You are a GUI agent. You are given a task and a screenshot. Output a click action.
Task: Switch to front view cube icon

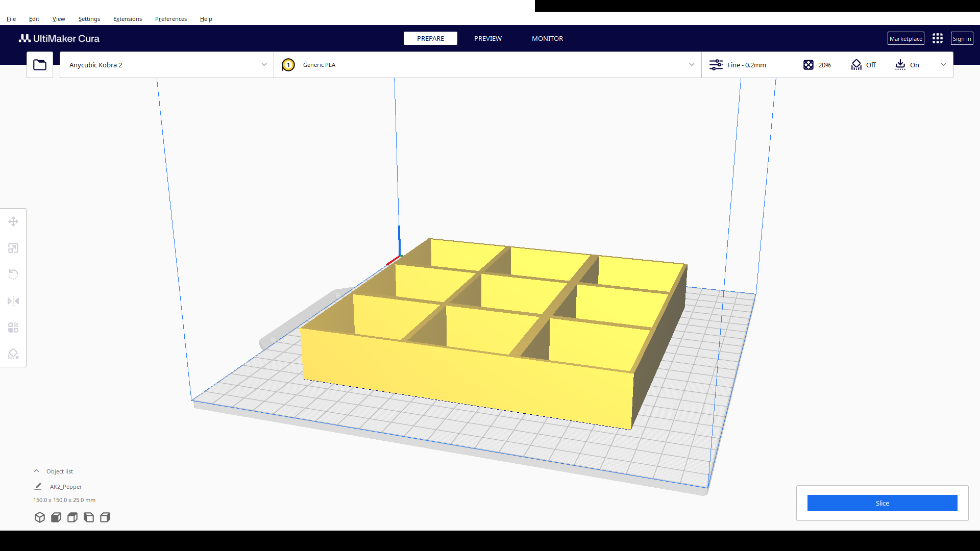56,517
